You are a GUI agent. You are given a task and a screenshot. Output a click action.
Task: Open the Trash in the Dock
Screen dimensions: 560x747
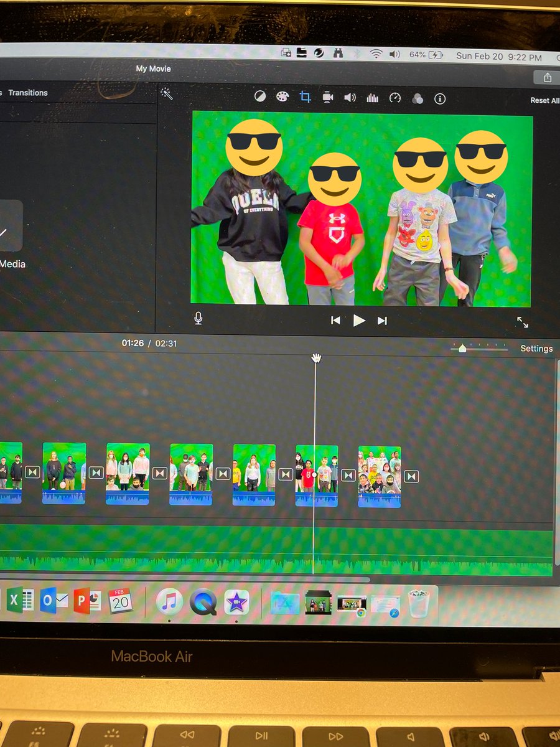tap(418, 604)
